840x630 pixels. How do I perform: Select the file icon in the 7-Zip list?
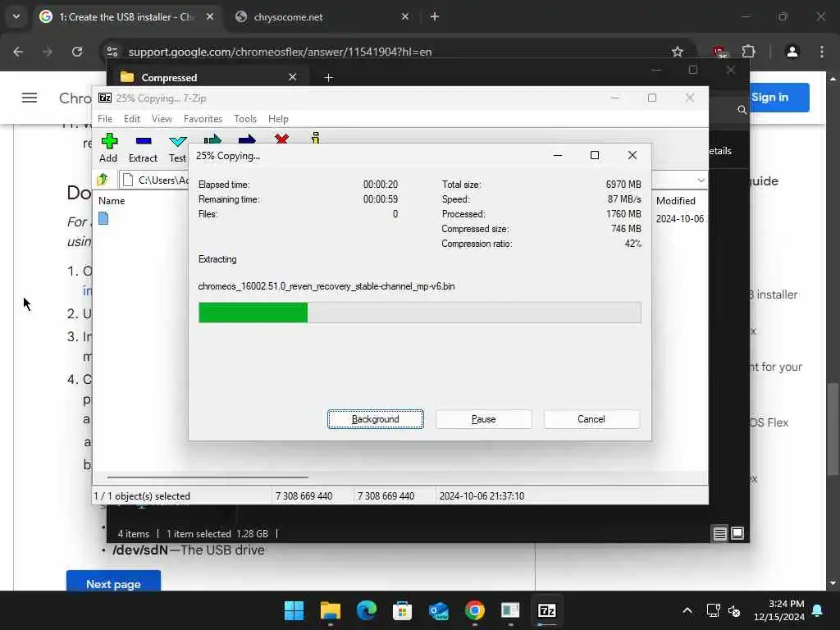click(x=103, y=218)
